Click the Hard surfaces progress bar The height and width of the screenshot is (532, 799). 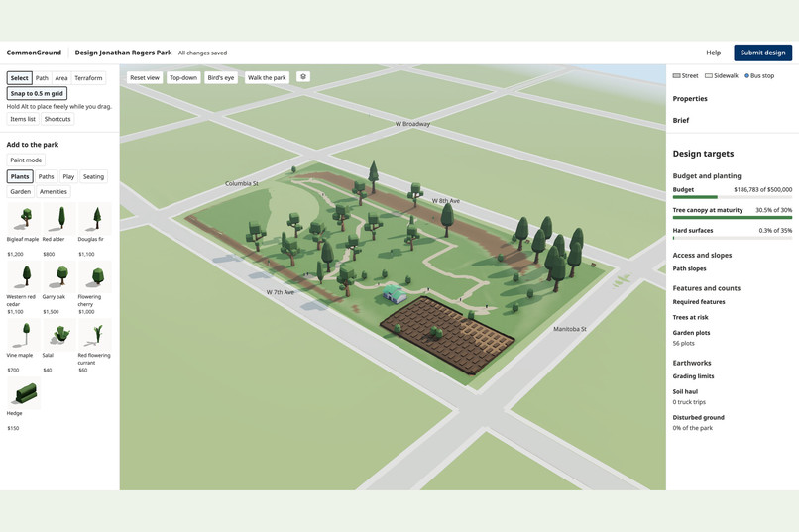tap(733, 238)
